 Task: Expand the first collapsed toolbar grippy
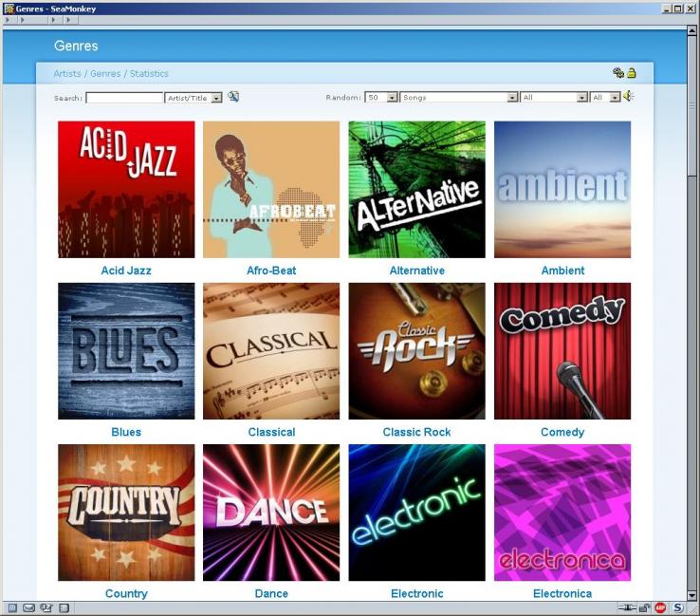(x=8, y=20)
